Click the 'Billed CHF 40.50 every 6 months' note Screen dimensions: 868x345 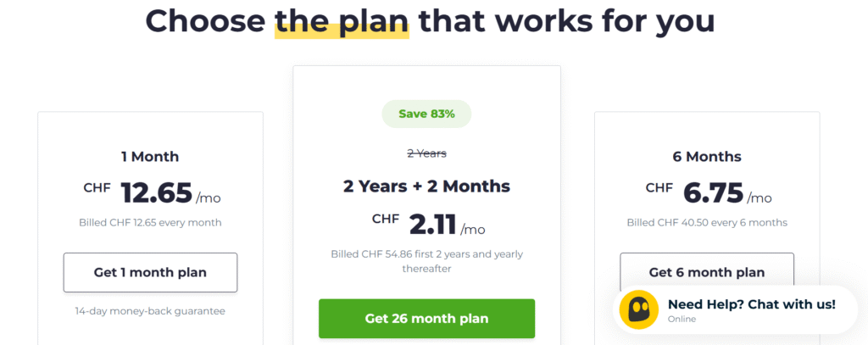click(x=707, y=223)
